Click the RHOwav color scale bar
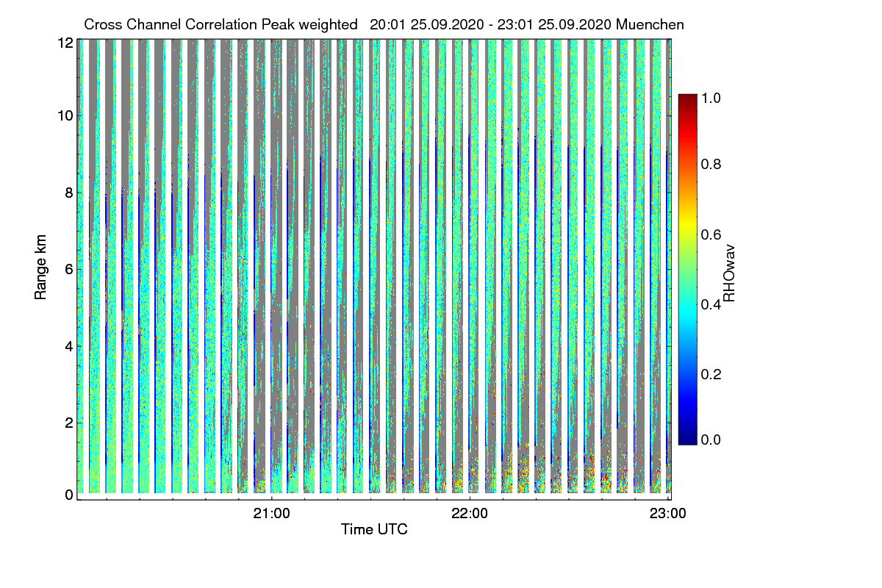Screen dimensions: 882x588 tap(686, 269)
